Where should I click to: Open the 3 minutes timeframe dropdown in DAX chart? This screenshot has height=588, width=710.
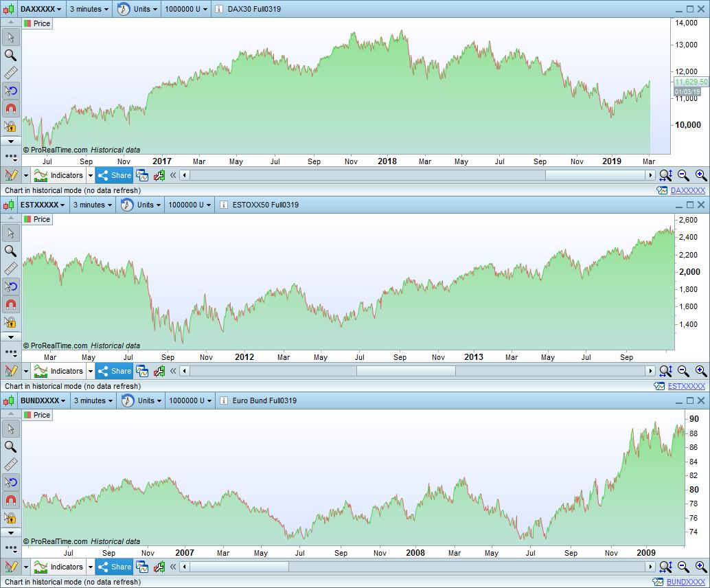89,9
